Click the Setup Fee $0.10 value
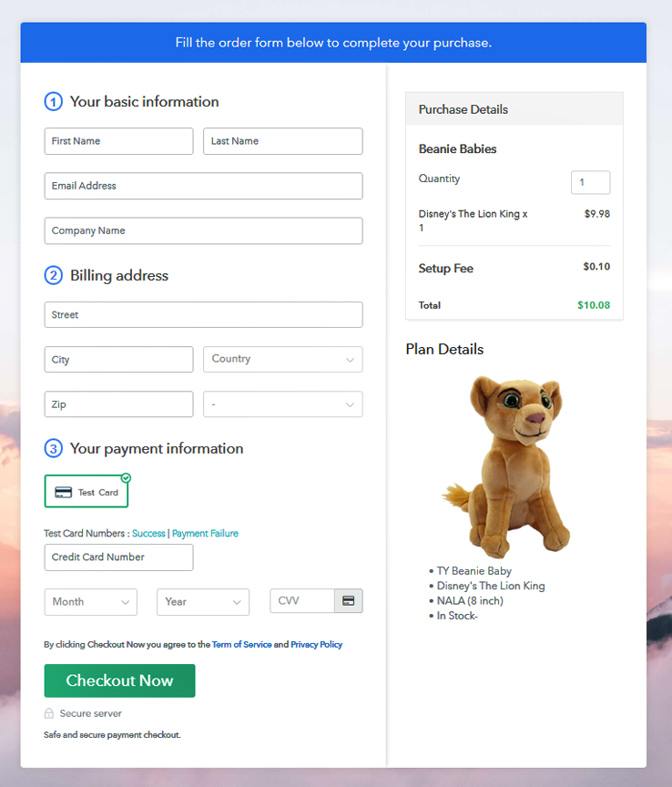 point(596,267)
